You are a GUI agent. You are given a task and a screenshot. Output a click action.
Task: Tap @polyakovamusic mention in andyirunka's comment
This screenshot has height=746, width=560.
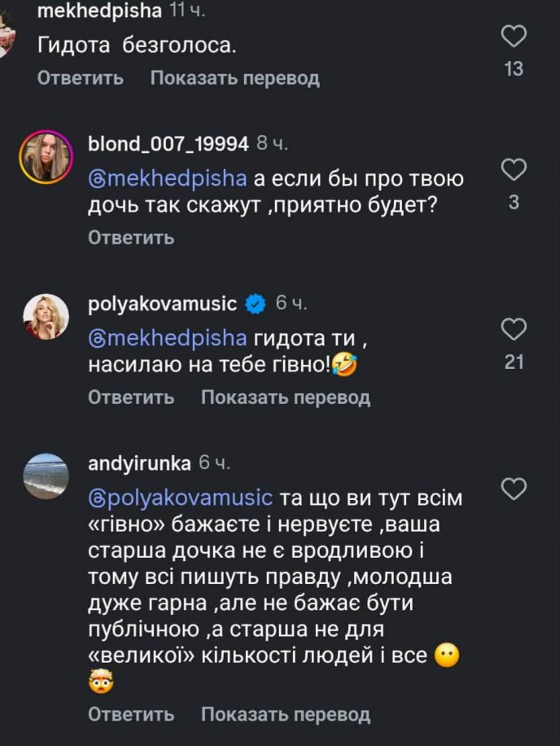(x=180, y=497)
